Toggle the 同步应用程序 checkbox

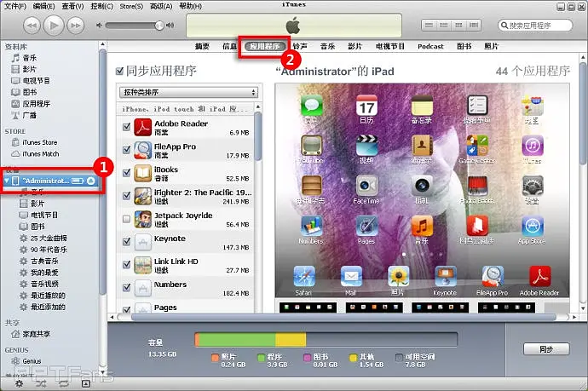[119, 71]
